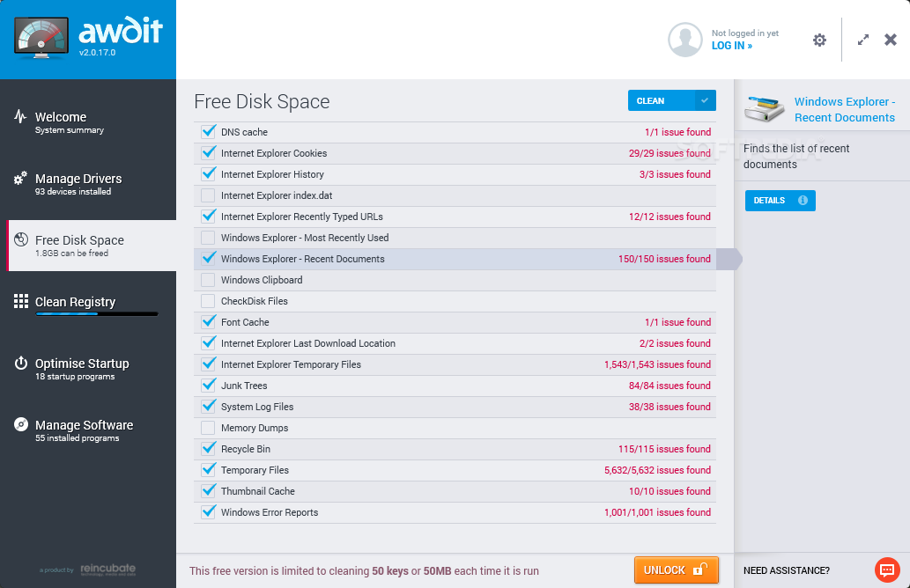Open the CLEAN button dropdown arrow

pos(705,100)
